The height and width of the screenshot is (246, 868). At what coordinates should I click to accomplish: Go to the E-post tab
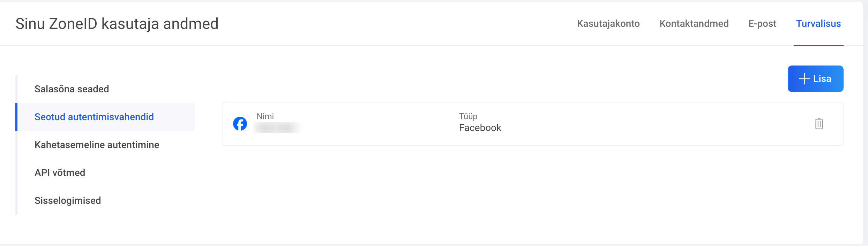762,24
